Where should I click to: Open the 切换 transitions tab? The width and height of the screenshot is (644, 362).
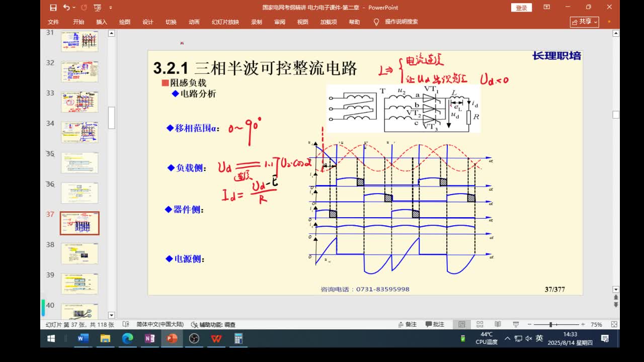(171, 22)
